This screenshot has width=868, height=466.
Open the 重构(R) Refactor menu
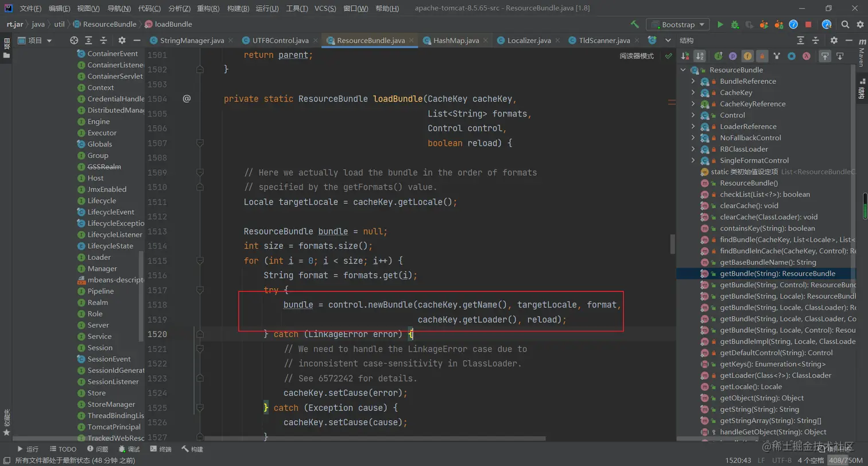(208, 9)
